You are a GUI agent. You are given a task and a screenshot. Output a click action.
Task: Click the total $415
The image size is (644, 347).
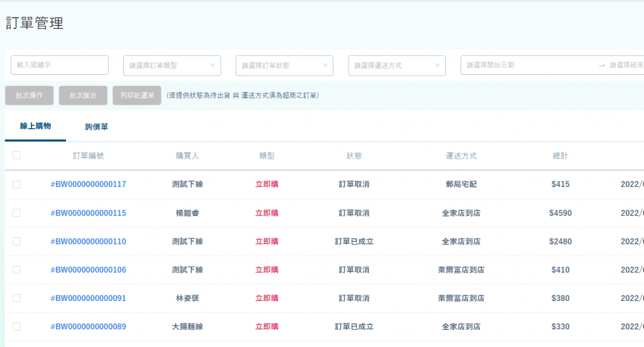pos(560,184)
